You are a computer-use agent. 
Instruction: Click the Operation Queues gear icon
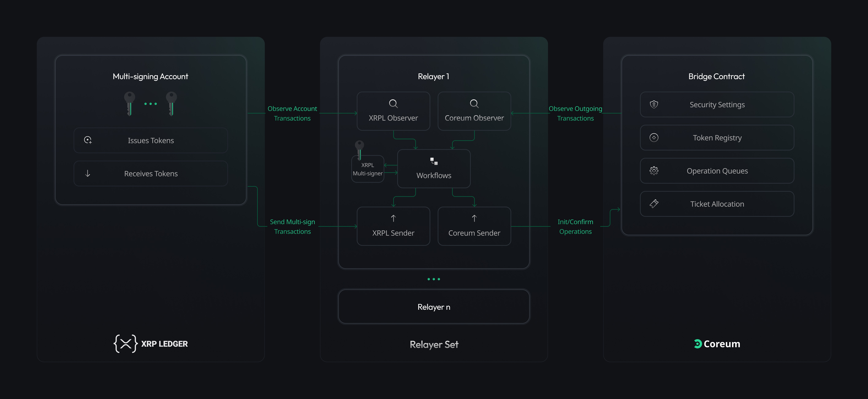point(654,171)
